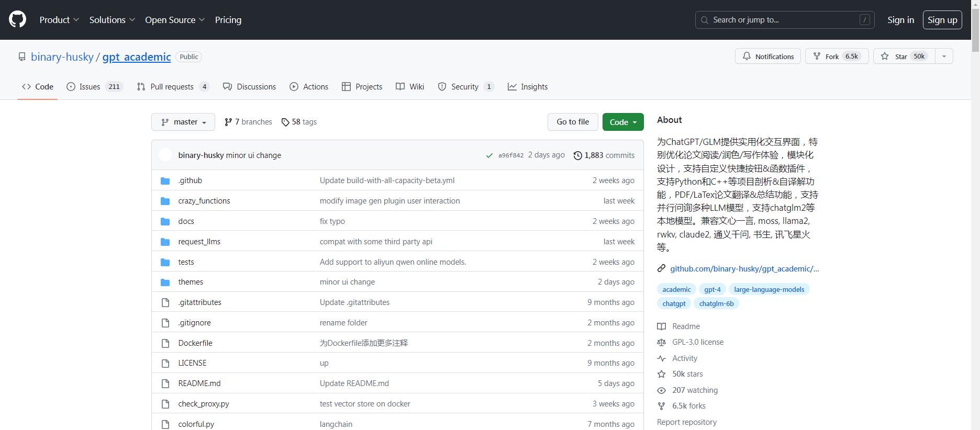Select the Code tab
The width and height of the screenshot is (980, 430).
point(37,87)
